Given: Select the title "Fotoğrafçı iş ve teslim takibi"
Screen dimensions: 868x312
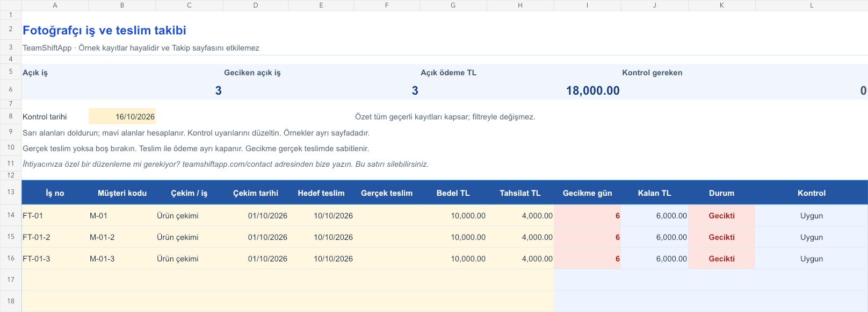Looking at the screenshot, I should [x=104, y=30].
